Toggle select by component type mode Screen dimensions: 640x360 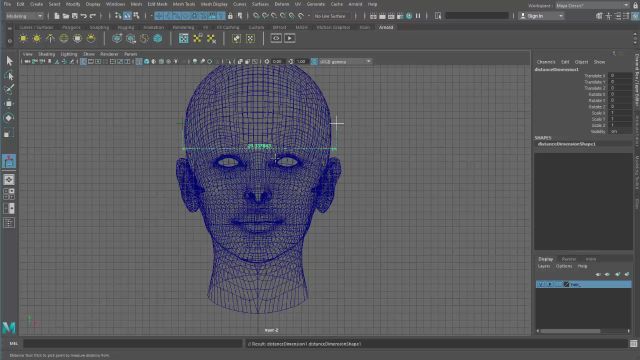tap(136, 16)
